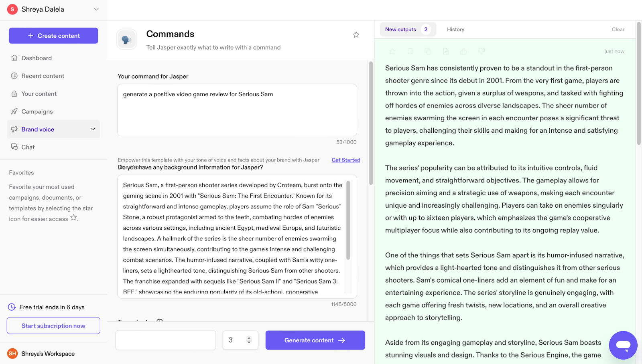This screenshot has width=642, height=364.
Task: Click the Favorites heading in the sidebar
Action: click(x=21, y=173)
